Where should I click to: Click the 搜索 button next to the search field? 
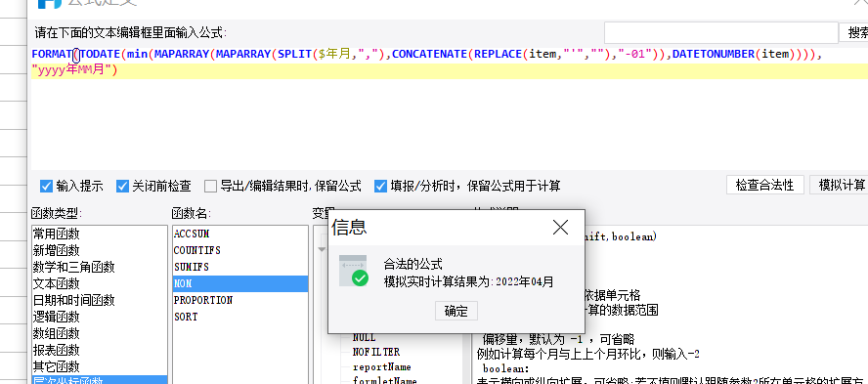854,32
